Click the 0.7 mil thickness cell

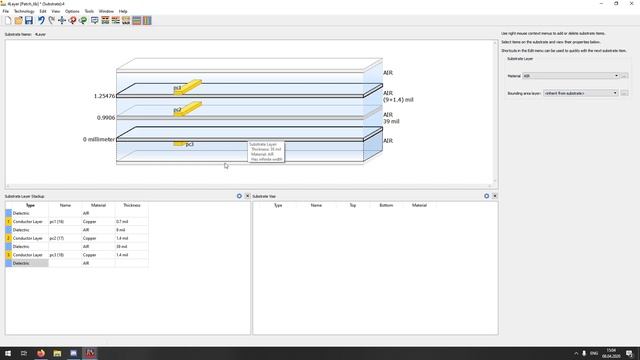point(131,222)
